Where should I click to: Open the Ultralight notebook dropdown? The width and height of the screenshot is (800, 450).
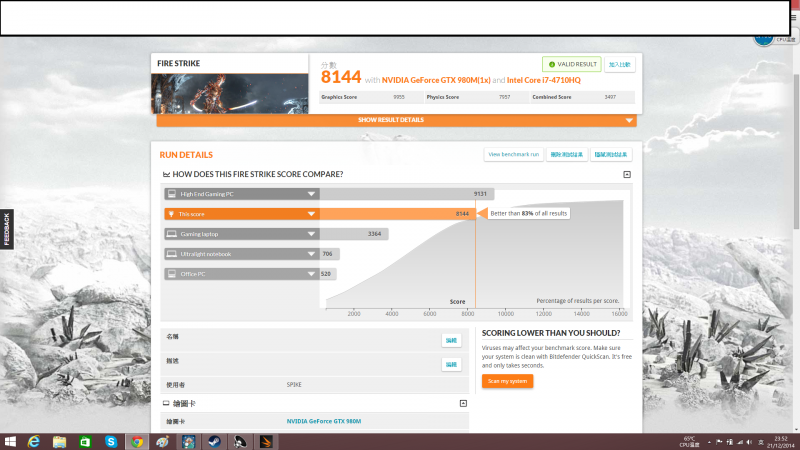(x=311, y=254)
